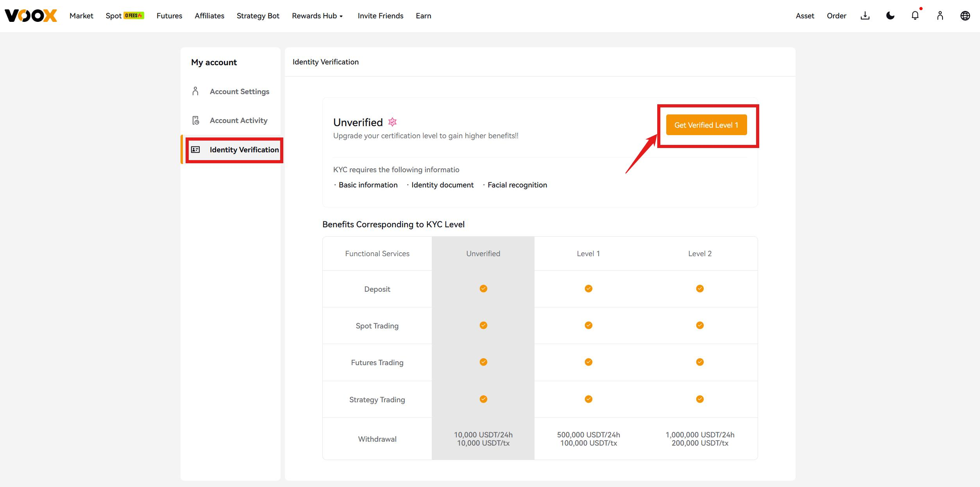
Task: Click the Futures Trading row label
Action: click(x=377, y=362)
